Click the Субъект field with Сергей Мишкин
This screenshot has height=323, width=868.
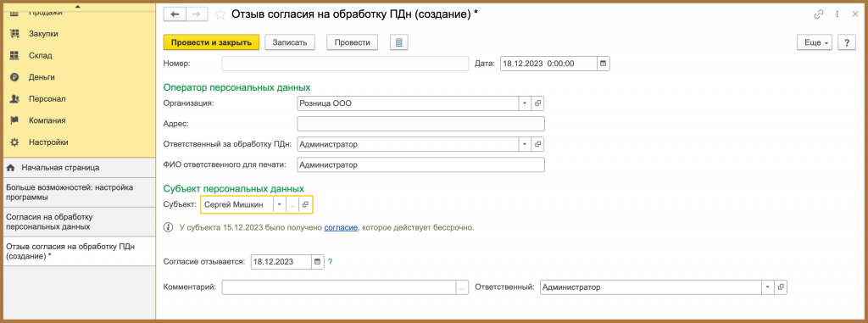pyautogui.click(x=238, y=204)
